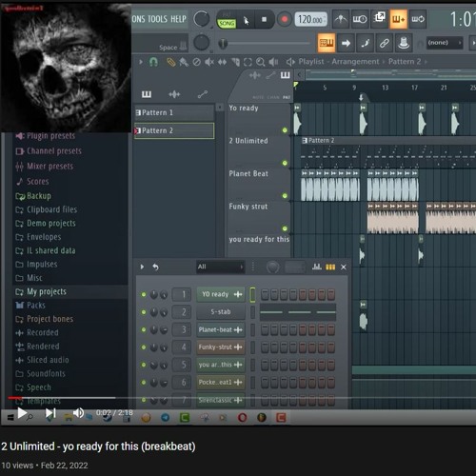Select the zoom magnifier tool in playlist
476x476 pixels.
[261, 62]
